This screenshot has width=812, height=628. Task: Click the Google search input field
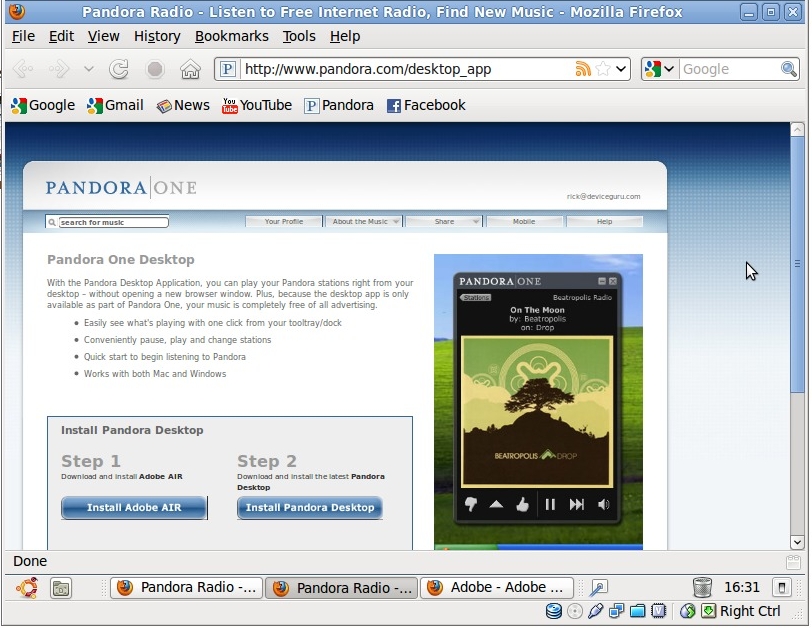[x=730, y=69]
